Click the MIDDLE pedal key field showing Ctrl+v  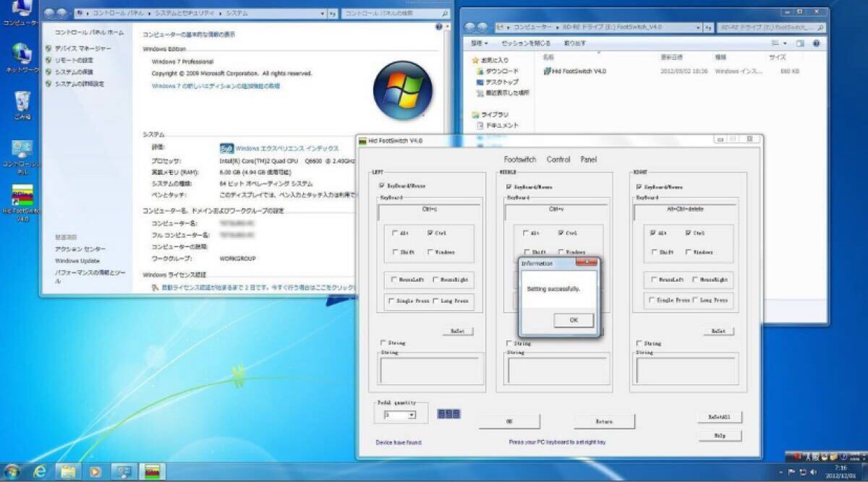tap(557, 212)
